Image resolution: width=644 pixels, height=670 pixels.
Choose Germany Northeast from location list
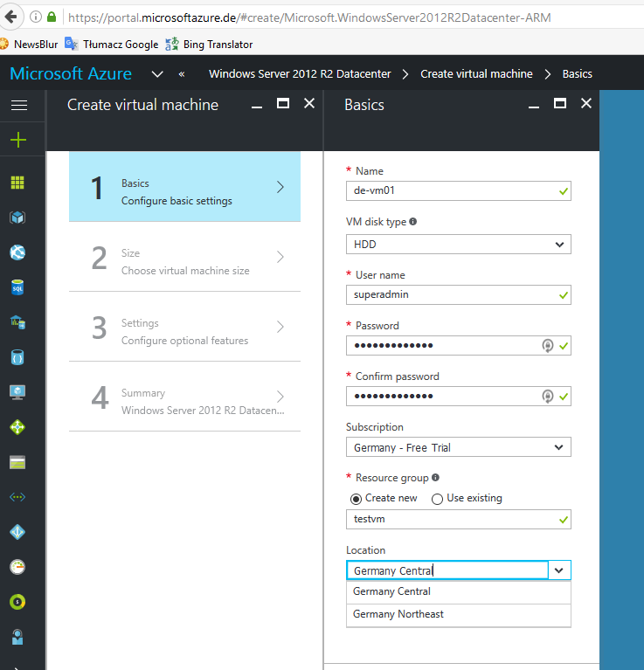click(x=458, y=614)
